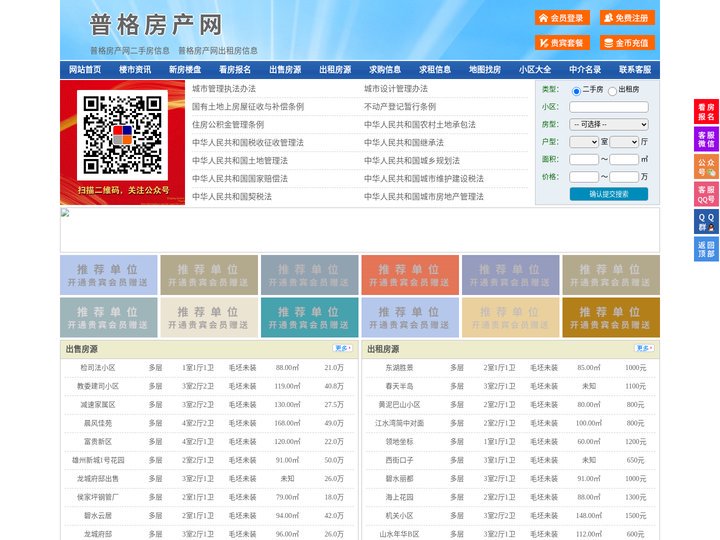Open the 厅 hall count dropdown

[x=624, y=142]
